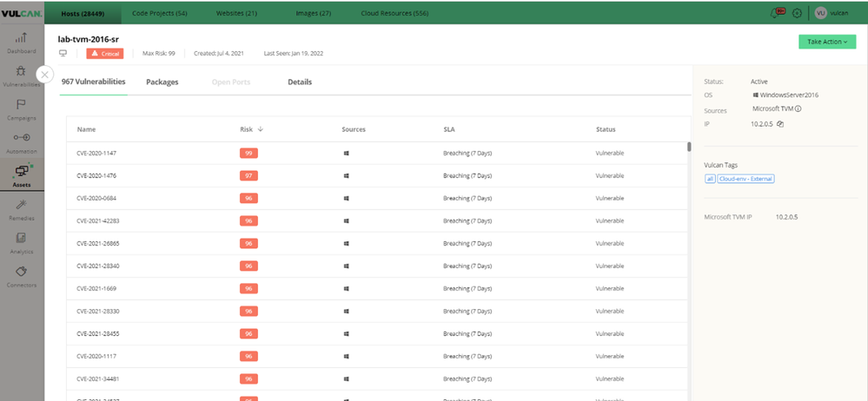
Task: Switch to the Websites (21) tab
Action: (236, 13)
